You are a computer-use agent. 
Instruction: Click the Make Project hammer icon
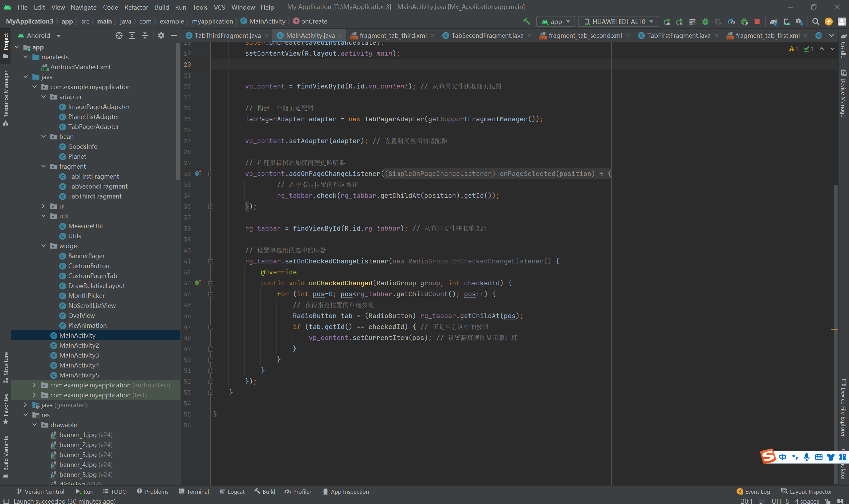(x=526, y=22)
